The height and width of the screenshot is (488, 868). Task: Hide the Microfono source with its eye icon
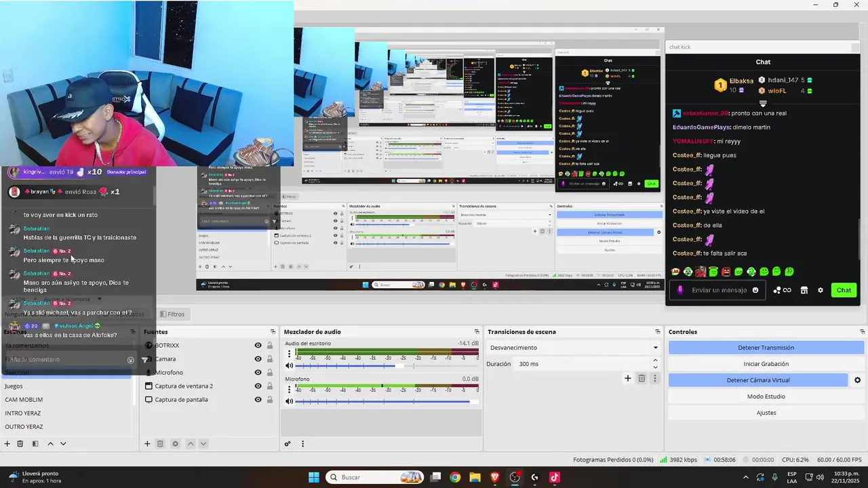pyautogui.click(x=258, y=373)
